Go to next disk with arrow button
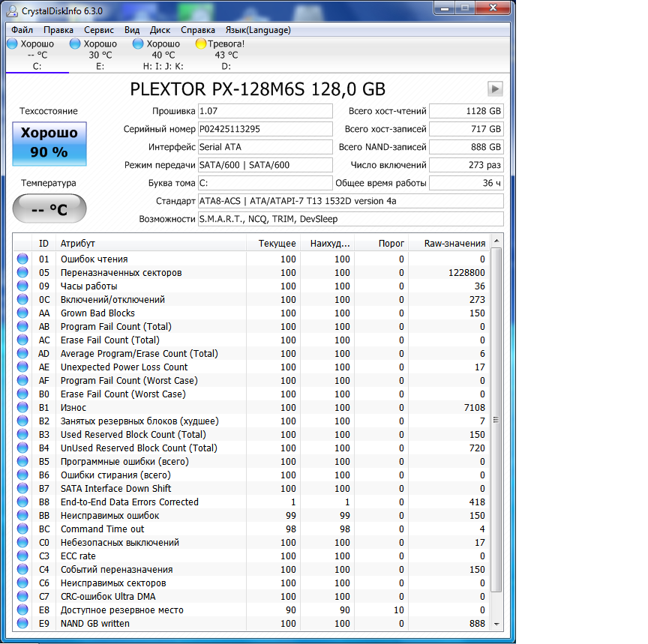Viewport: 648px width, 644px height. (495, 88)
